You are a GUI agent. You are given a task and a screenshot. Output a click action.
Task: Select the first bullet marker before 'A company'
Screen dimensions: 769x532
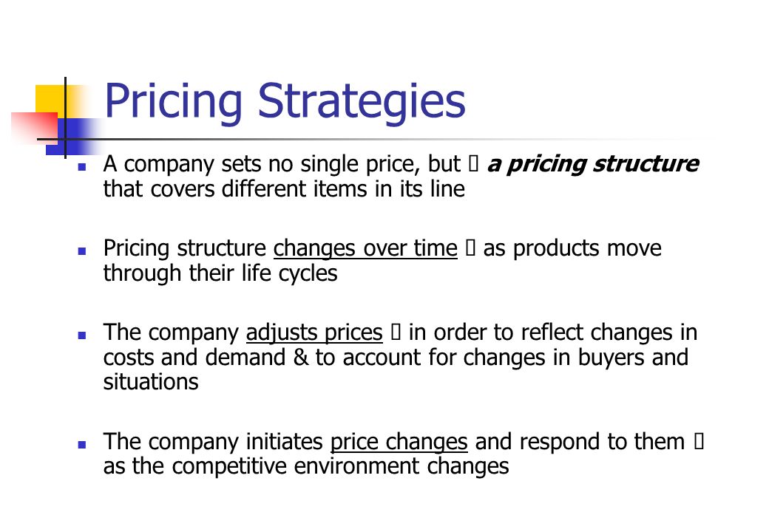(x=82, y=167)
